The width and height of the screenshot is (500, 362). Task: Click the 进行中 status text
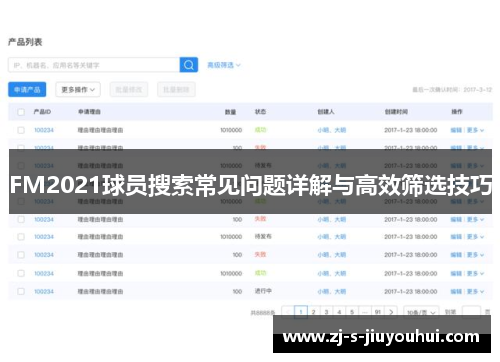pyautogui.click(x=263, y=291)
